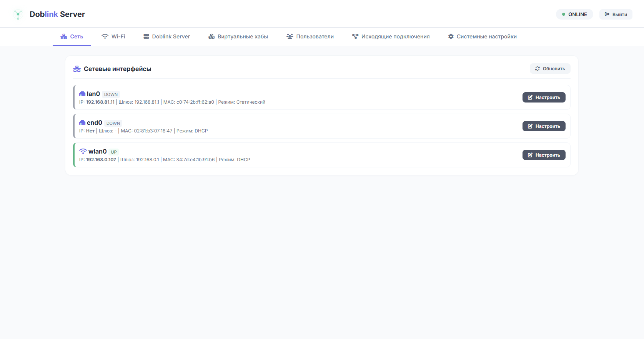The image size is (644, 339).
Task: Click the edit icon in end0 Настроить button
Action: click(x=530, y=126)
